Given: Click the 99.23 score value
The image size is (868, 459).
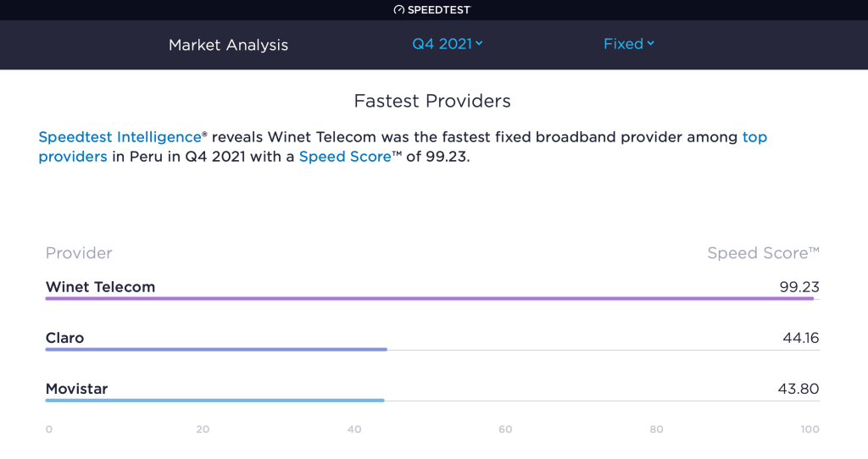Looking at the screenshot, I should point(798,287).
